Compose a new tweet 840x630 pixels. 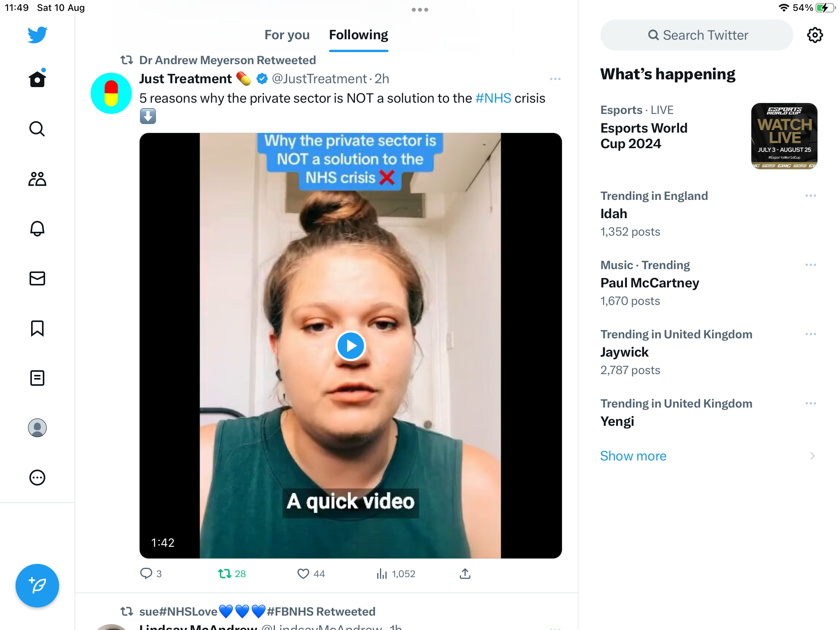pyautogui.click(x=37, y=586)
